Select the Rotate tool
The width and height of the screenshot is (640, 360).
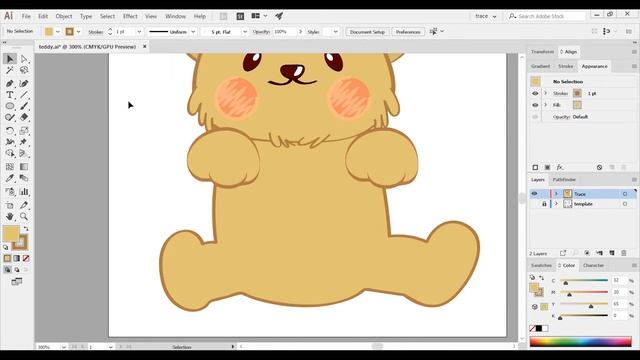click(x=10, y=131)
